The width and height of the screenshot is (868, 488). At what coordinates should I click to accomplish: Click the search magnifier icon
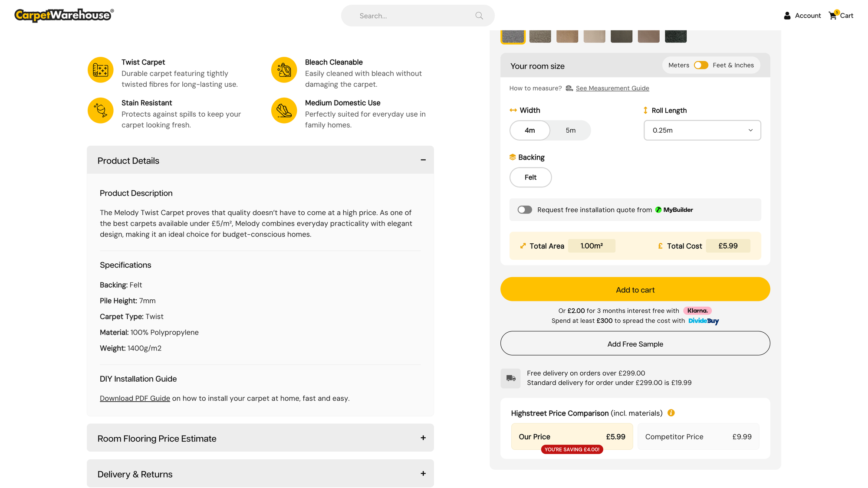pos(479,16)
